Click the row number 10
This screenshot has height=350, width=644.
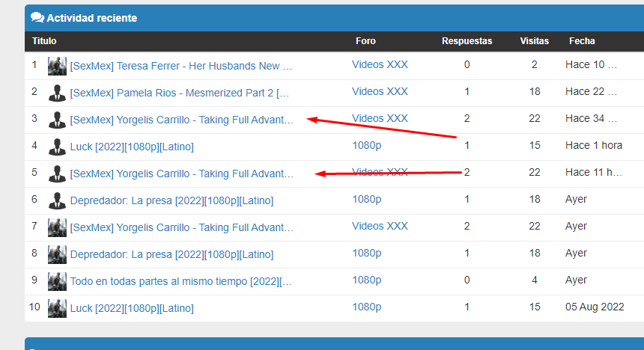point(34,307)
